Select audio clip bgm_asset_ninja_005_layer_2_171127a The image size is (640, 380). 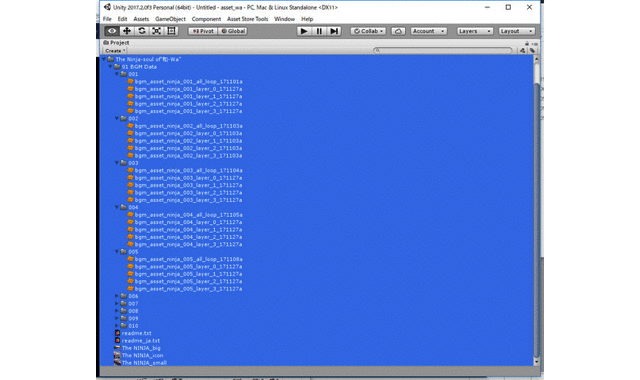188,282
